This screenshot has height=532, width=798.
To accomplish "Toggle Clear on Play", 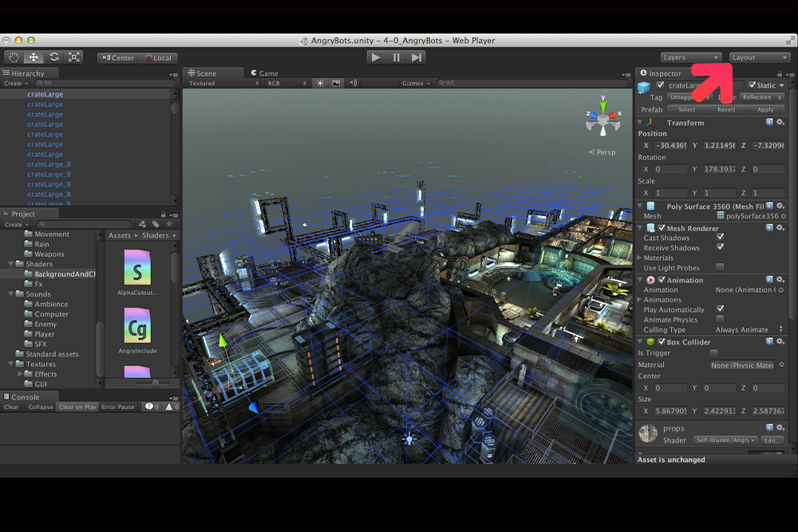I will click(77, 407).
